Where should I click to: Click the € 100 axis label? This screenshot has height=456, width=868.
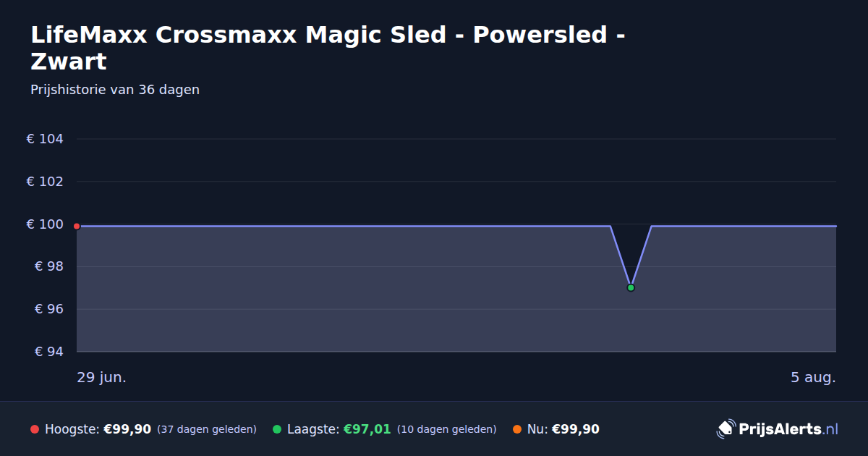pos(45,224)
